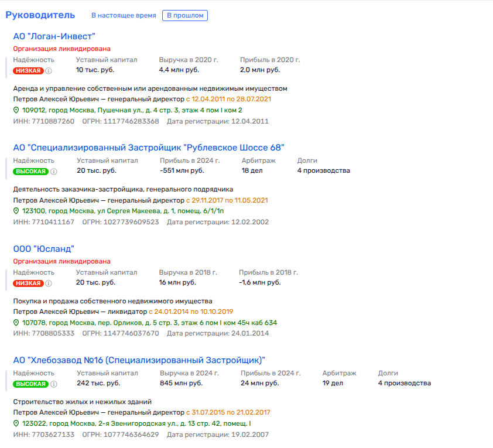Open АО "Хлебозавод №16" company link

point(139,360)
